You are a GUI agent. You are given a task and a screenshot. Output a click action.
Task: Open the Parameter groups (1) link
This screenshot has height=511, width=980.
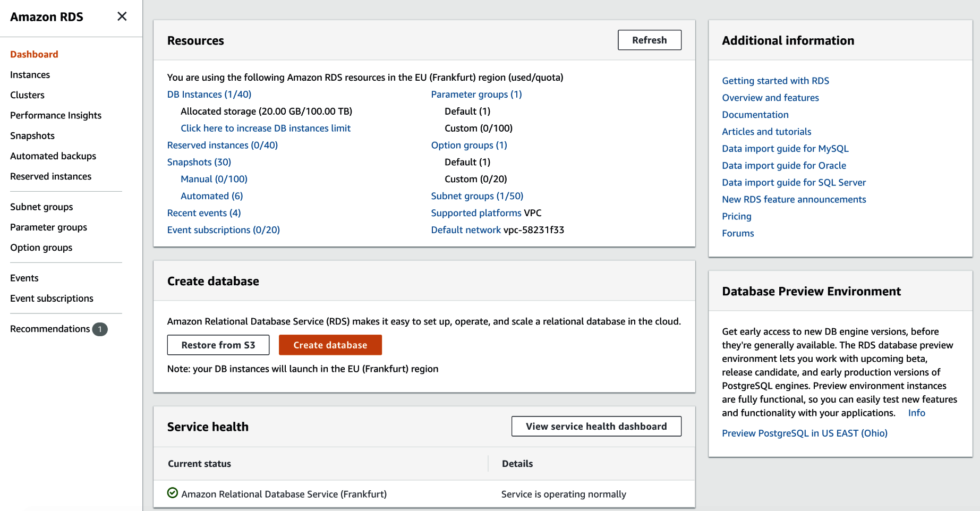coord(476,94)
